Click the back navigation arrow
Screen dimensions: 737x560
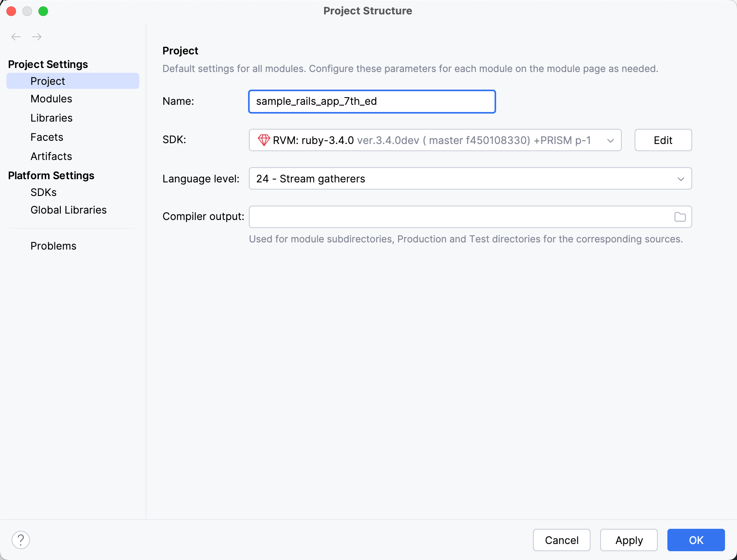pos(16,37)
